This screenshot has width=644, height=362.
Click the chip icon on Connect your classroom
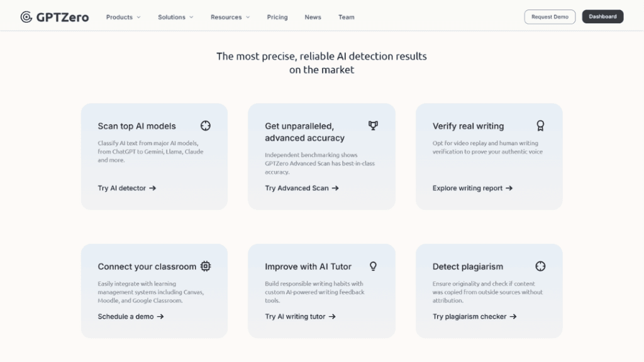coord(206,266)
